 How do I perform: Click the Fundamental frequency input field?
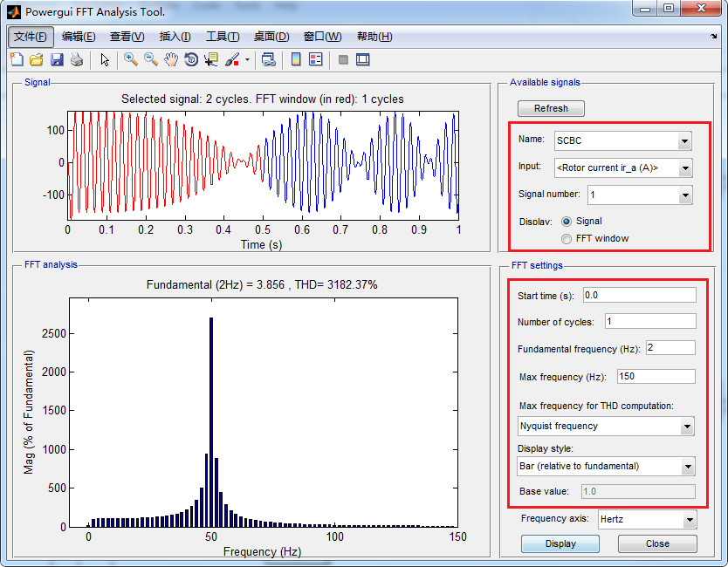tap(670, 347)
